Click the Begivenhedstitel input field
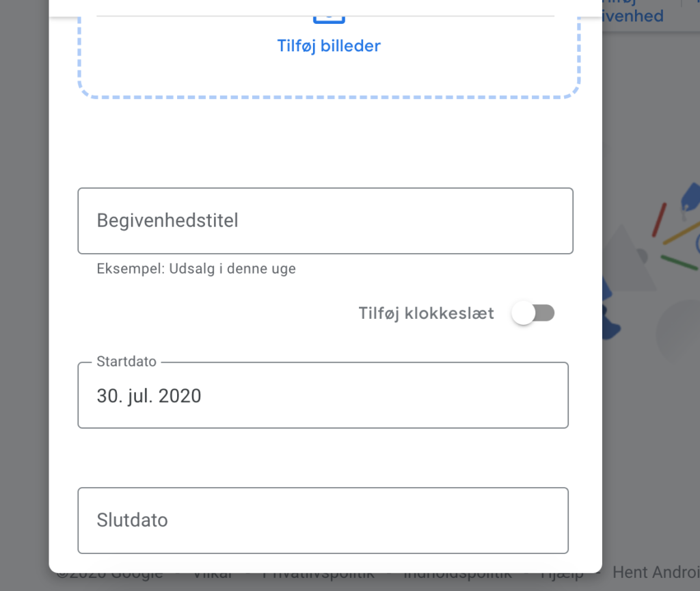 pos(325,221)
